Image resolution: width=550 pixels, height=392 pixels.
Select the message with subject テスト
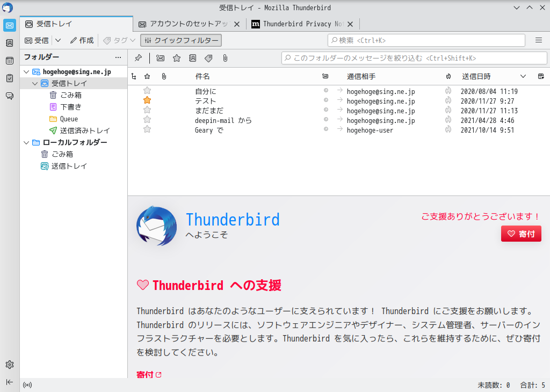[339, 101]
